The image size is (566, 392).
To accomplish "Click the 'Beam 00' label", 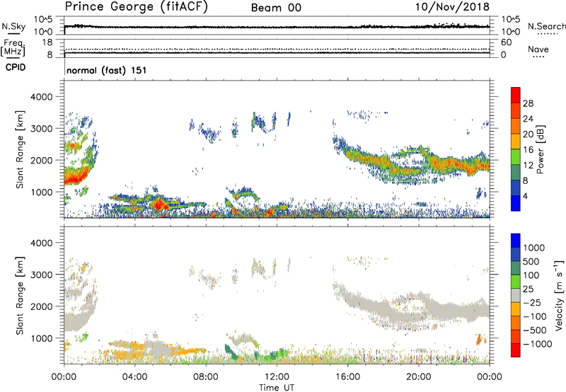I will coord(276,8).
